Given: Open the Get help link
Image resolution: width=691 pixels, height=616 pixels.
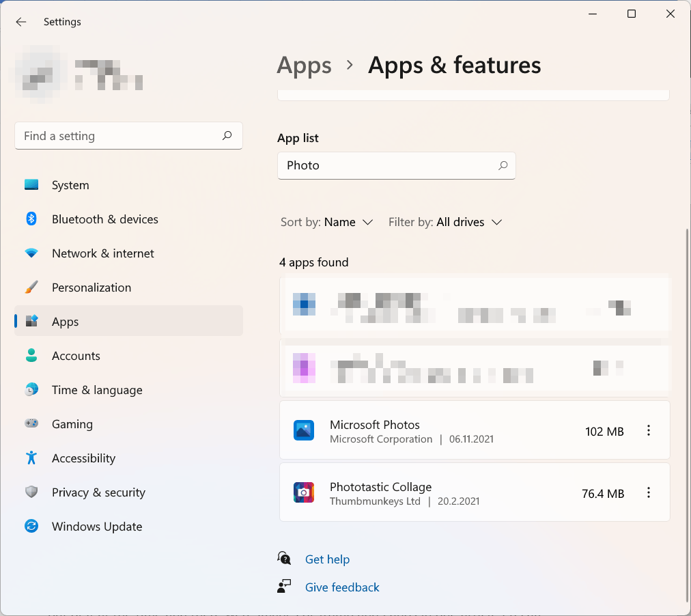Looking at the screenshot, I should [328, 559].
